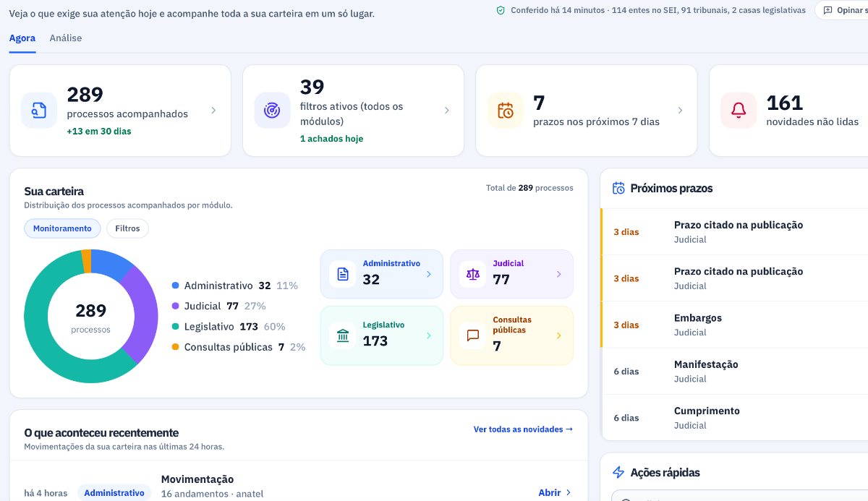This screenshot has width=868, height=501.
Task: Click the teal Legislativo legend dot
Action: (175, 327)
